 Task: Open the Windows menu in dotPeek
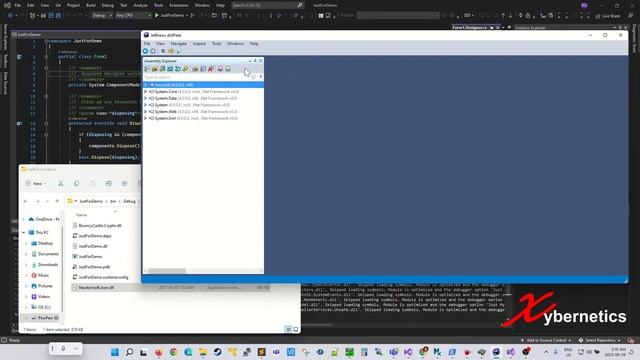[235, 44]
